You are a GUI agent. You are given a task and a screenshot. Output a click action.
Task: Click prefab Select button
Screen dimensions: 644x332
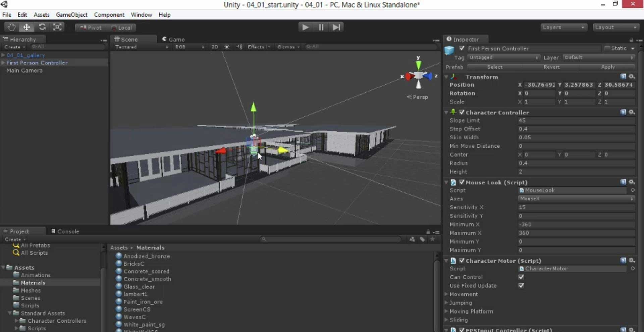click(x=495, y=67)
